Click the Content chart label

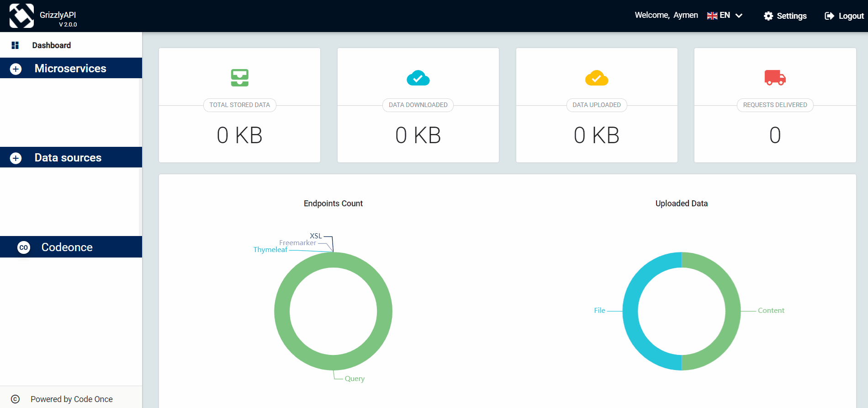tap(771, 311)
